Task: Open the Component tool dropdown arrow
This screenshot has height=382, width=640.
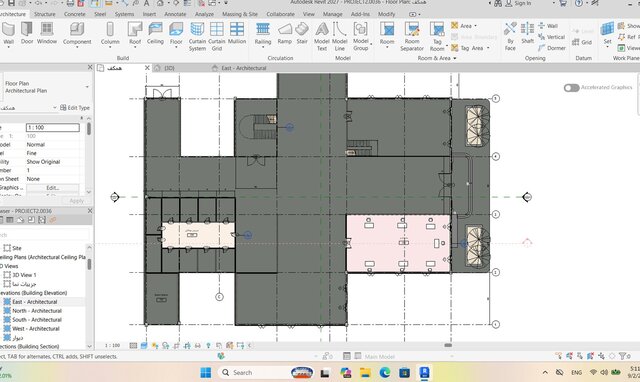Action: click(x=77, y=47)
